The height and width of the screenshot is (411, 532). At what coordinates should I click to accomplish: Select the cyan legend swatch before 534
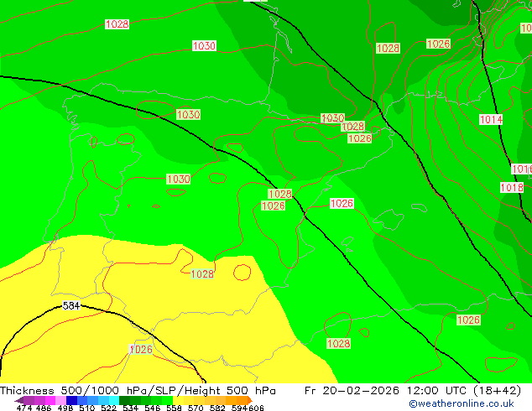click(x=114, y=400)
